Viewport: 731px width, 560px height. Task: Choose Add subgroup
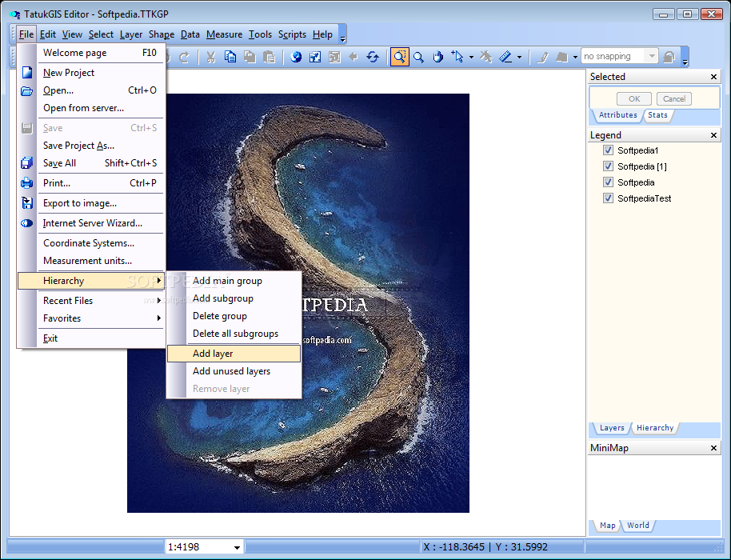234,298
